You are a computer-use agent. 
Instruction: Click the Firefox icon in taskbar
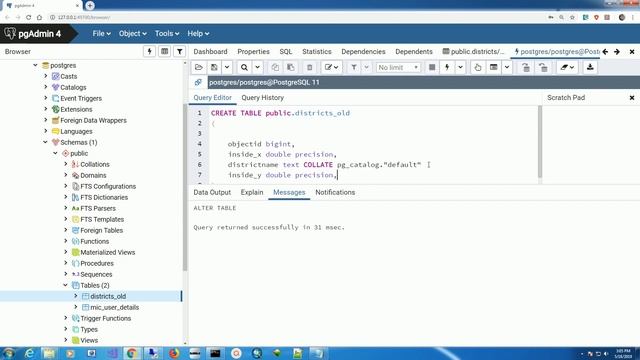click(x=174, y=353)
